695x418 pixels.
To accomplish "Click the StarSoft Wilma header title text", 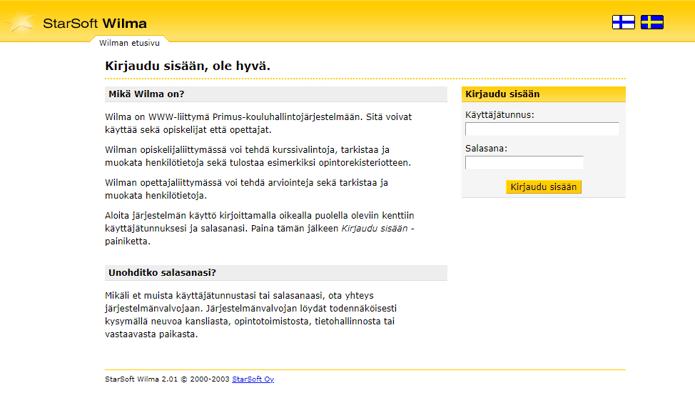I will coord(96,22).
